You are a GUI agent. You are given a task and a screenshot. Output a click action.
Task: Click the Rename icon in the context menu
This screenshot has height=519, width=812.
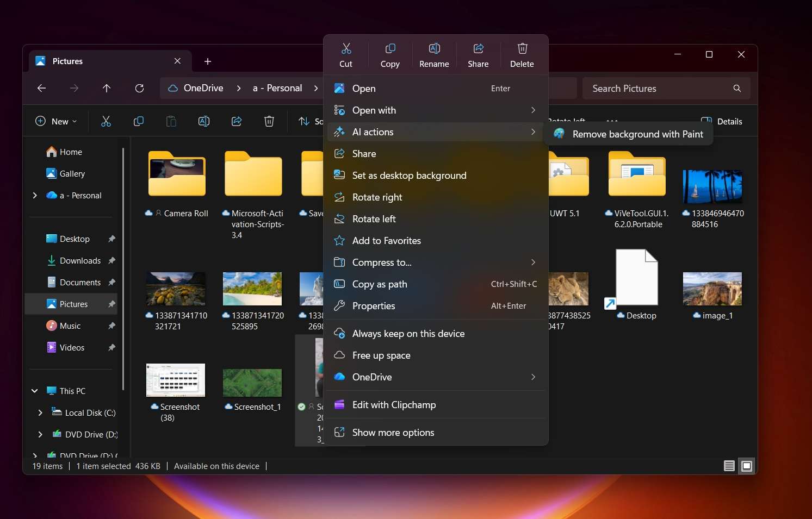(433, 49)
